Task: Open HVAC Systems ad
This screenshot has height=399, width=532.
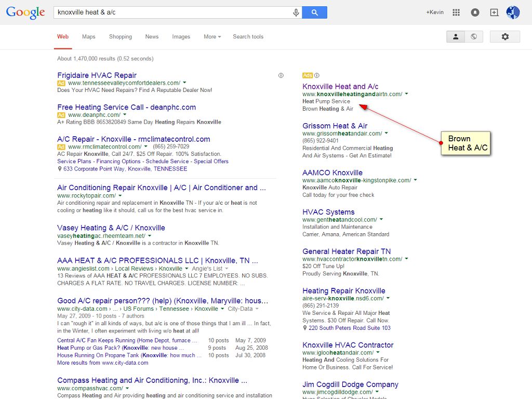Action: [x=328, y=212]
